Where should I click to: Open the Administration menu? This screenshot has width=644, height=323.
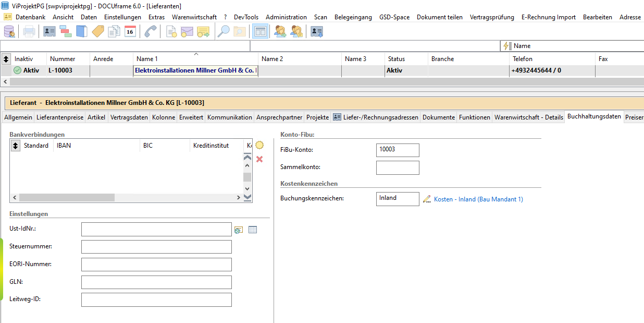(x=286, y=17)
